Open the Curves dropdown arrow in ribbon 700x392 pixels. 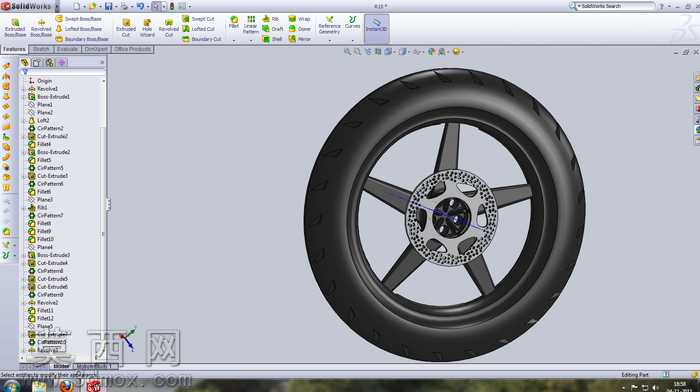pyautogui.click(x=352, y=41)
